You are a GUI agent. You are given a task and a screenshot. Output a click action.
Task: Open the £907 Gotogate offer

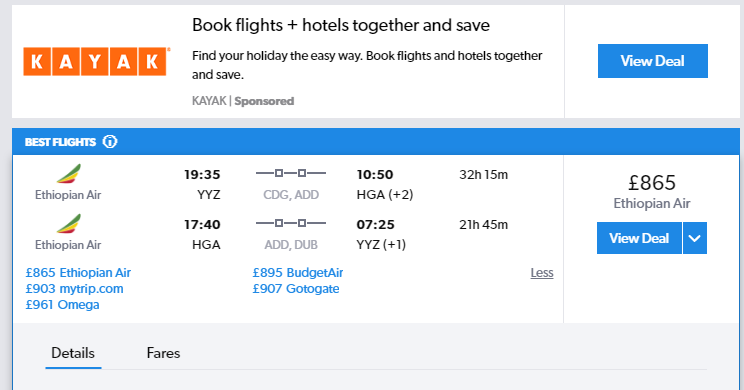(296, 289)
